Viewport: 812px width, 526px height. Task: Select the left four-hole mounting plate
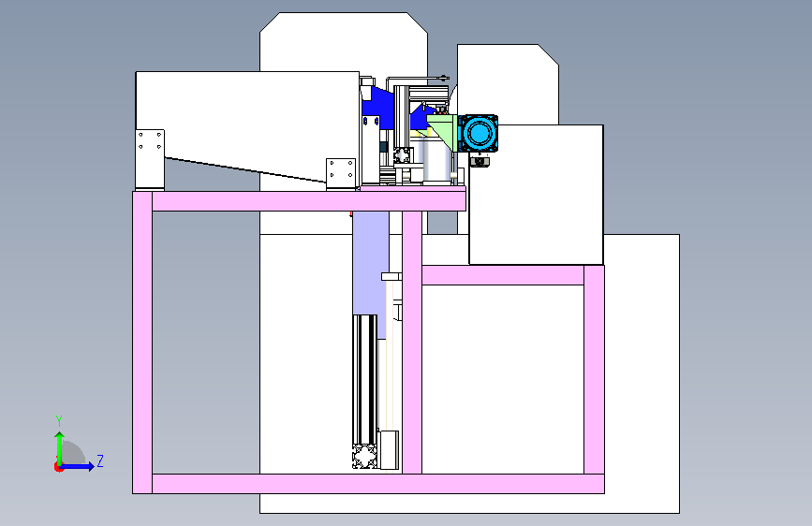(150, 159)
